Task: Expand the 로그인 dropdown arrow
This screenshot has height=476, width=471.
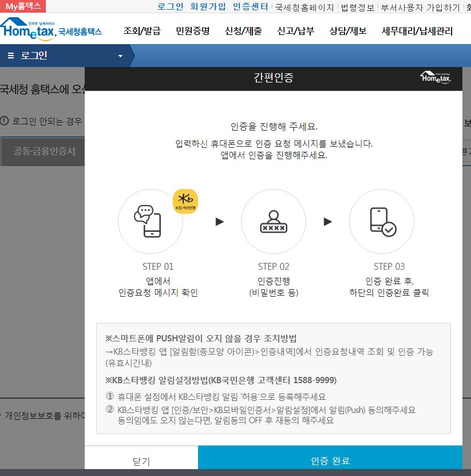Action: pos(120,56)
